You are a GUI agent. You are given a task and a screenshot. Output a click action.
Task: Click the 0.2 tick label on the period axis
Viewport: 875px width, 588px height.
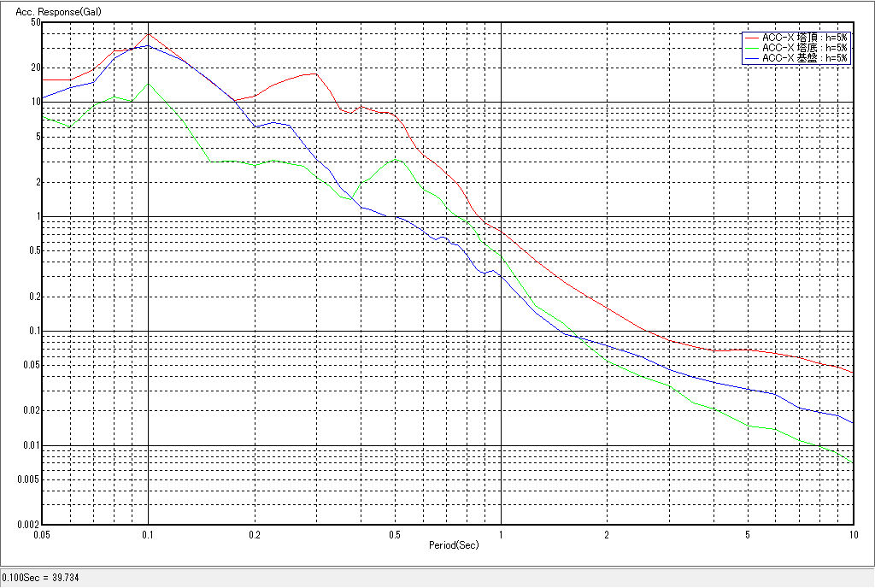[255, 533]
